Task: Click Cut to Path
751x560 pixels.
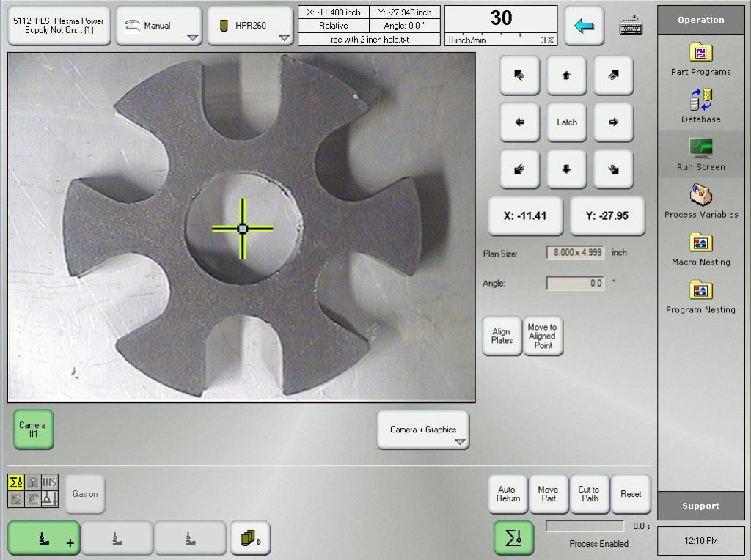Action: click(x=589, y=494)
